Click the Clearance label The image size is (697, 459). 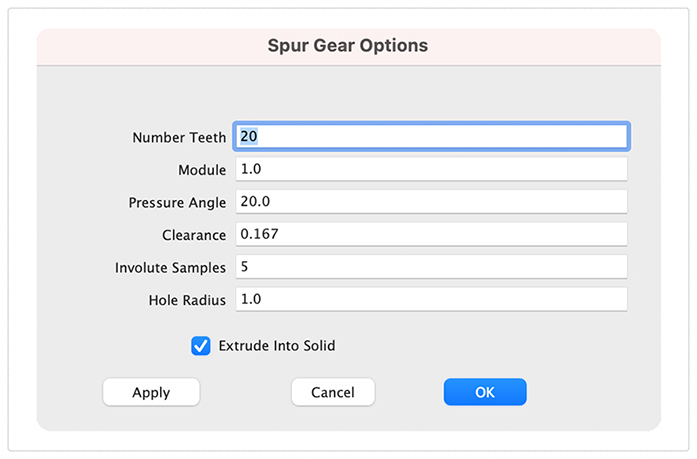click(x=194, y=235)
